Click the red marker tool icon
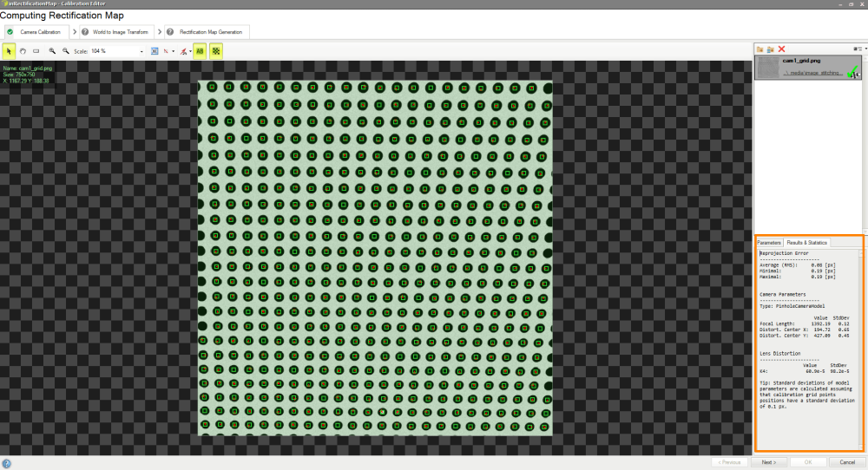The image size is (868, 470). click(183, 51)
